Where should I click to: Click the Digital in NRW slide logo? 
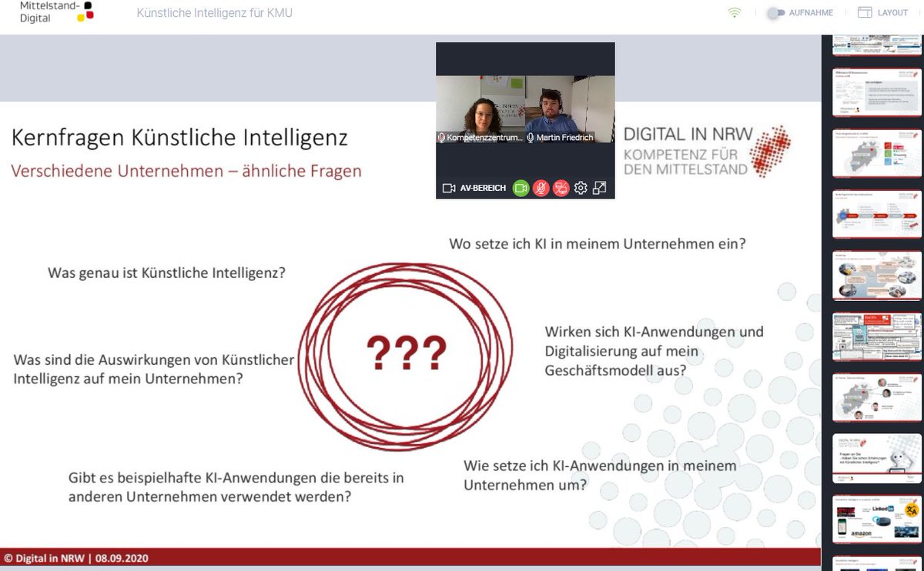pos(707,151)
